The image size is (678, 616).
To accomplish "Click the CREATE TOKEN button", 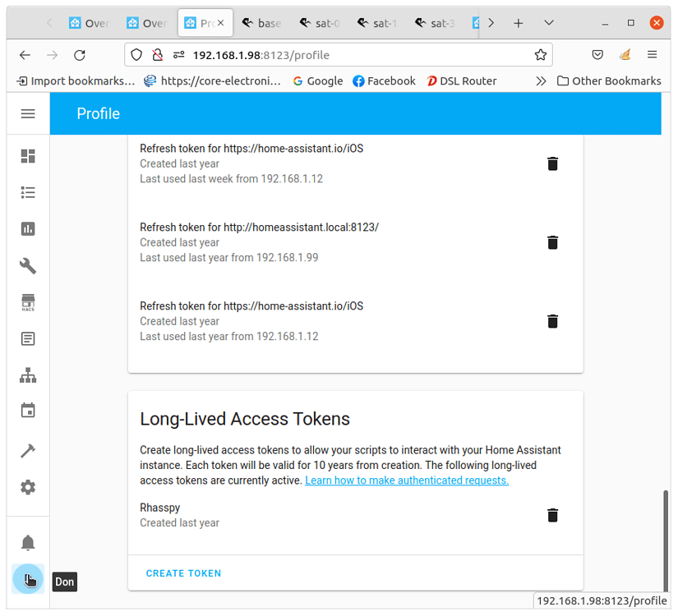I will click(183, 573).
